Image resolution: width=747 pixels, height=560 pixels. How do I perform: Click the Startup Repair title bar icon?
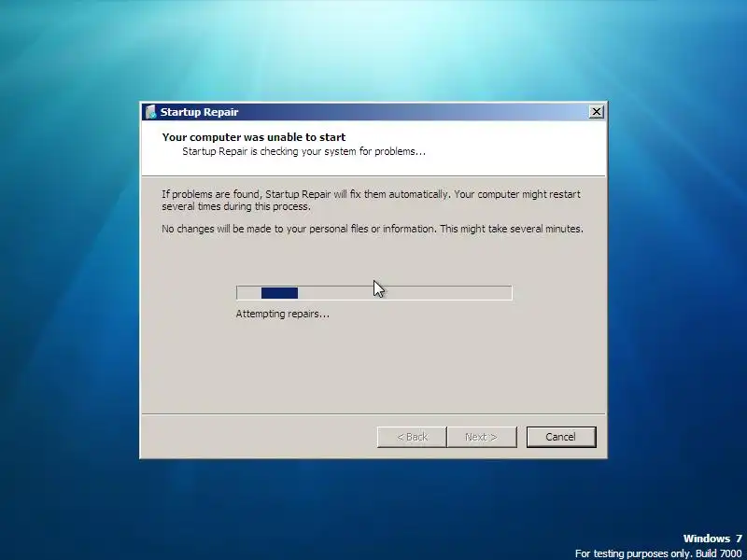tap(150, 112)
